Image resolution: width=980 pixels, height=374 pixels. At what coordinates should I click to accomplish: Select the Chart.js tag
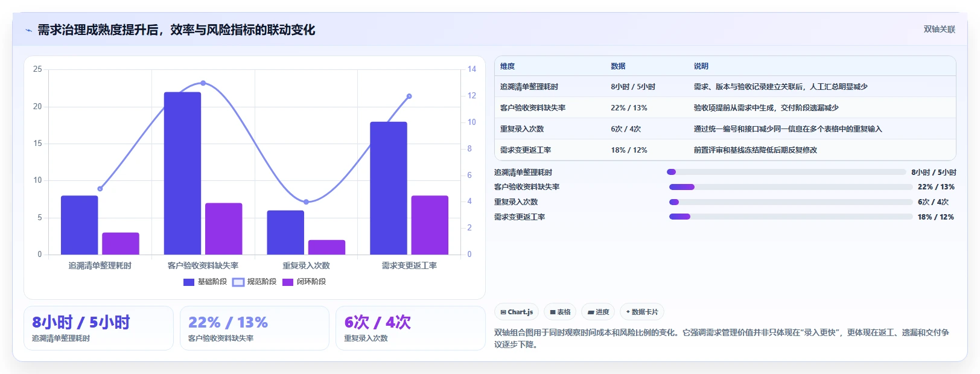517,312
